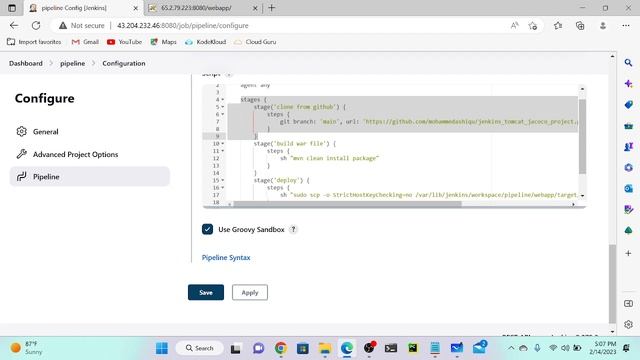Open the taskbar clock and date
Screen dimensions: 640x360
tap(603, 348)
